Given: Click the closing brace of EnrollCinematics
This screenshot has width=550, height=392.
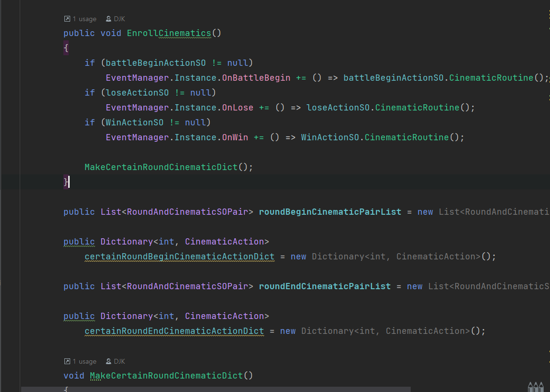Looking at the screenshot, I should click(65, 182).
